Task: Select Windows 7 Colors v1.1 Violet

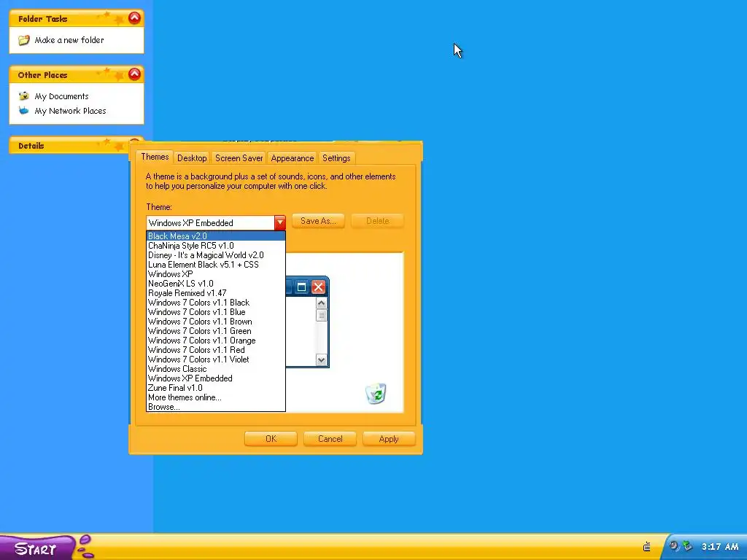Action: [x=216, y=359]
